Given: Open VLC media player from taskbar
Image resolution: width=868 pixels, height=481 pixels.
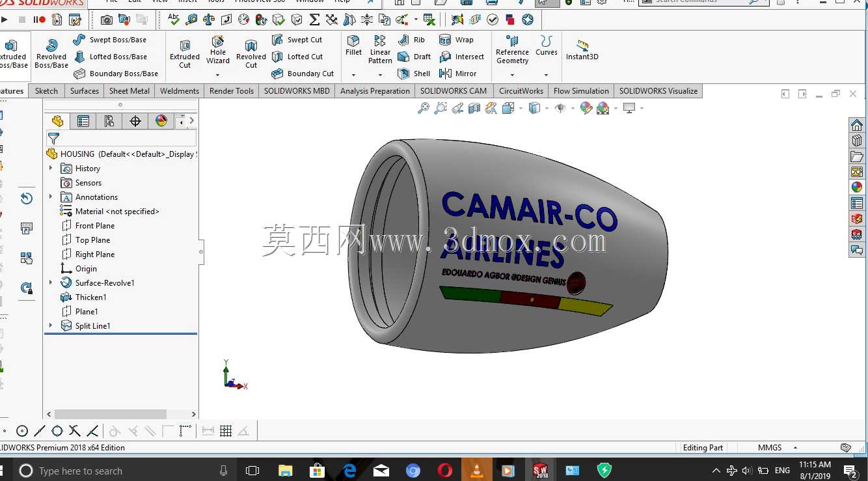Looking at the screenshot, I should coord(477,471).
